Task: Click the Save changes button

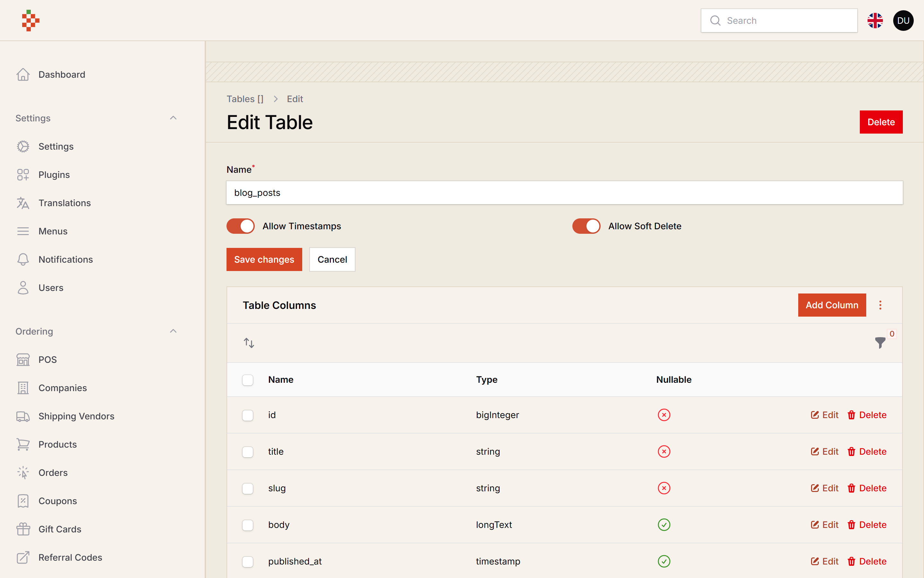Action: click(x=264, y=259)
